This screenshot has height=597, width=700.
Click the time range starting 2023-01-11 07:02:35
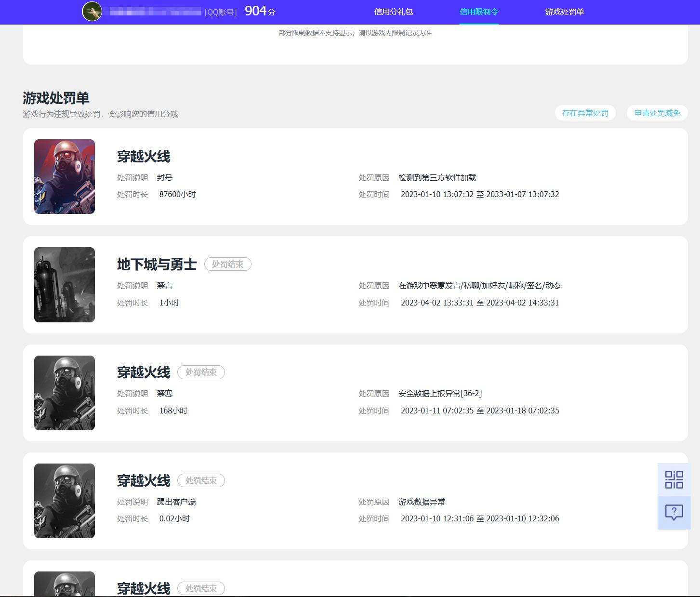[480, 411]
